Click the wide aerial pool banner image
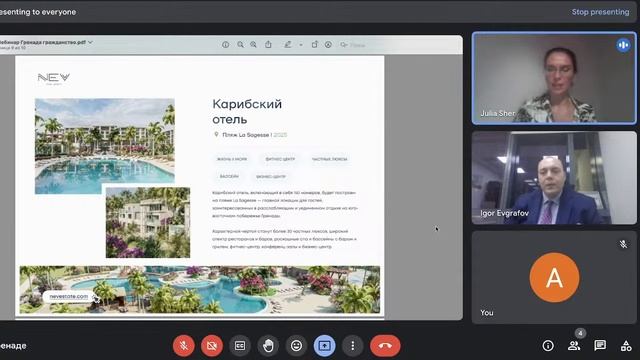The width and height of the screenshot is (640, 360). click(200, 290)
